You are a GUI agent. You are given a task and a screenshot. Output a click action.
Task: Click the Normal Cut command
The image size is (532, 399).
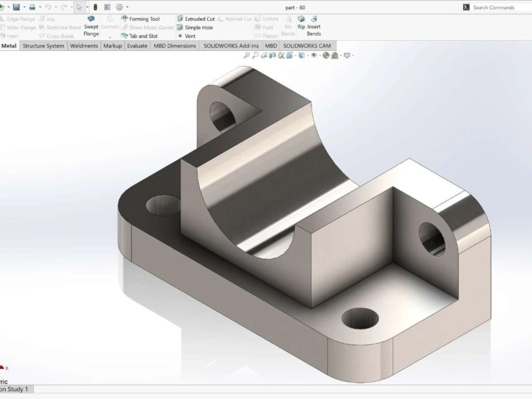(x=235, y=19)
